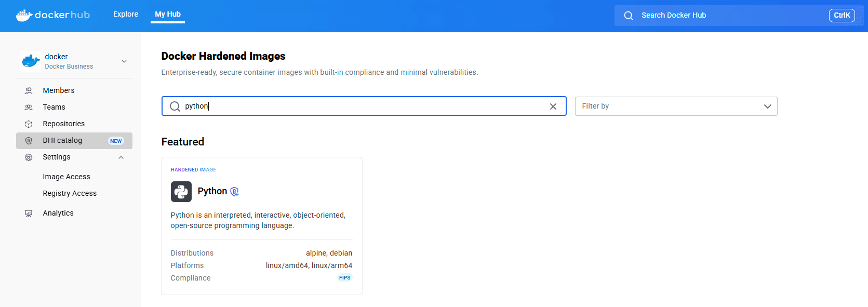Click the Analytics chart icon in sidebar
This screenshot has height=307, width=868.
coord(29,213)
